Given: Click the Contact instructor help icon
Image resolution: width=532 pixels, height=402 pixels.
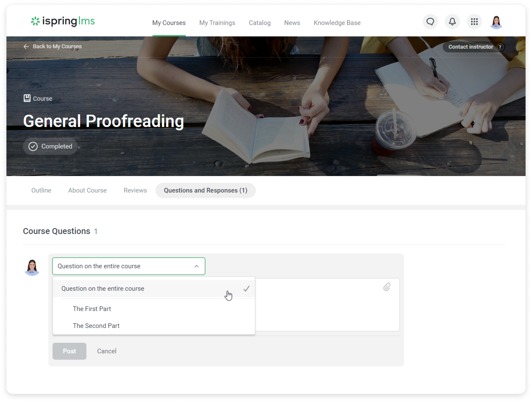Looking at the screenshot, I should click(x=500, y=47).
